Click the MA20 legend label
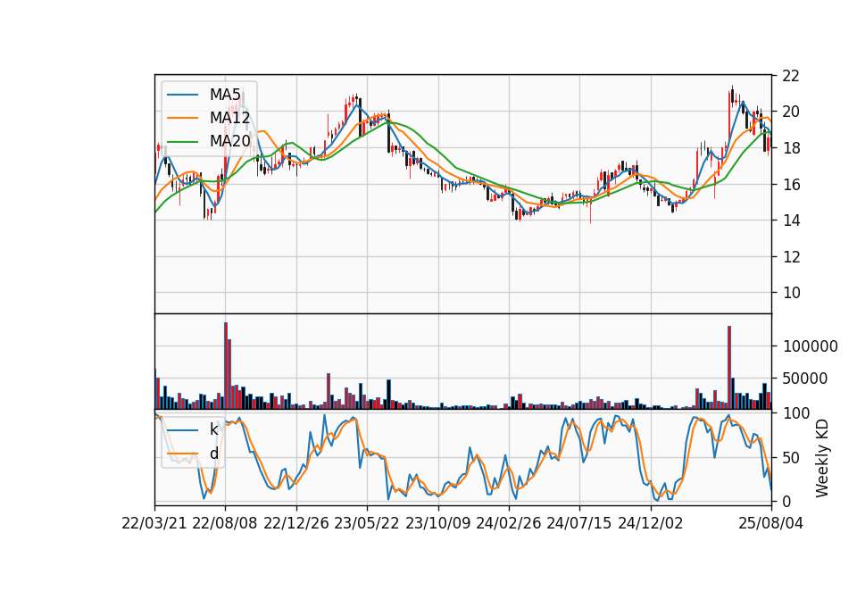Viewport: 857px width, 616px height. (229, 142)
